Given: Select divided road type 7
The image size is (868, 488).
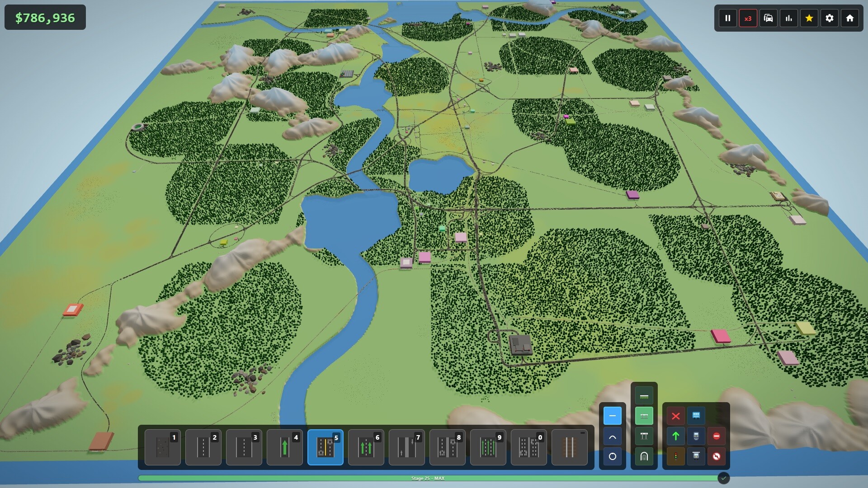Looking at the screenshot, I should [407, 447].
